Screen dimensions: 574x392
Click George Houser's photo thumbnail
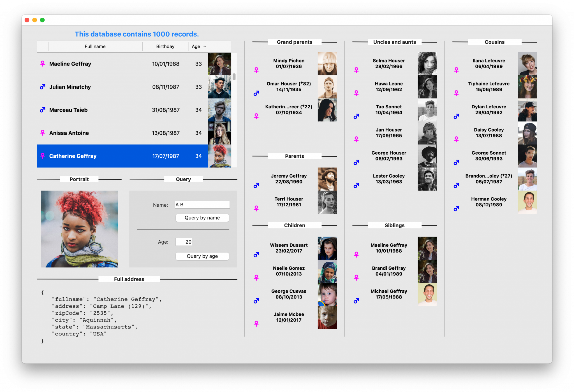pos(427,156)
